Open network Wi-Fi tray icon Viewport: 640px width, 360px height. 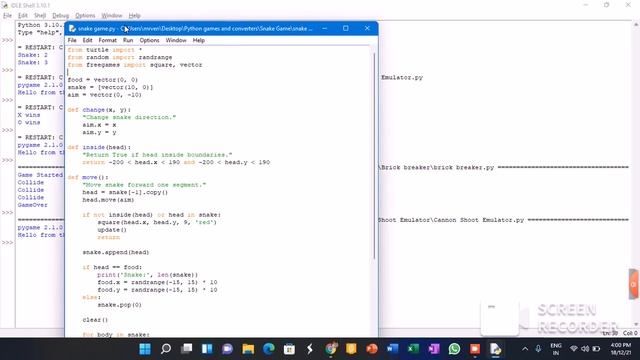574,349
